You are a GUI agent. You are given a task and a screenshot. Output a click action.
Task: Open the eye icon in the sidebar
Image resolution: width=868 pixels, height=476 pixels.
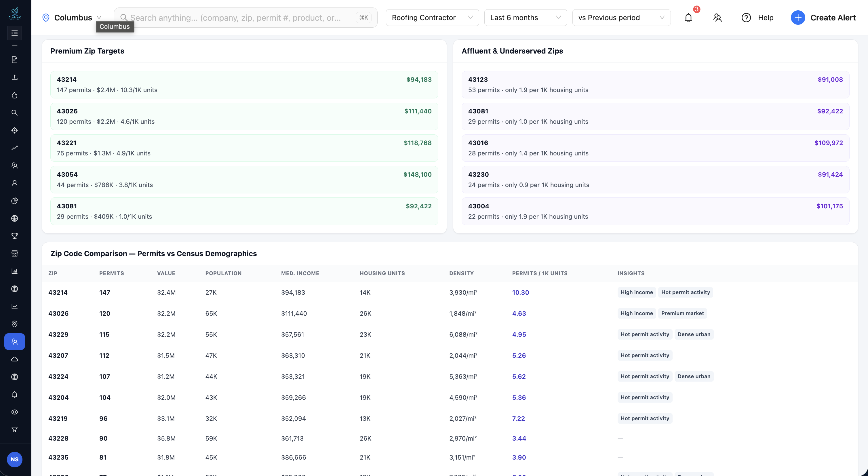point(14,412)
